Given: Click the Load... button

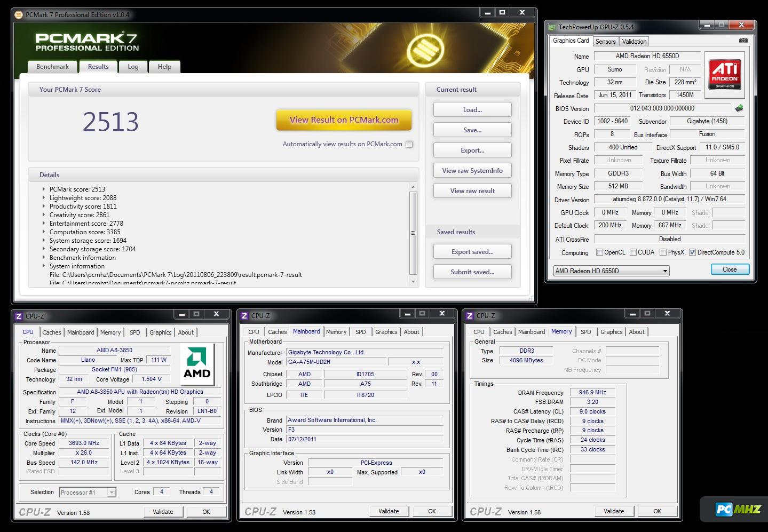Looking at the screenshot, I should (x=472, y=109).
